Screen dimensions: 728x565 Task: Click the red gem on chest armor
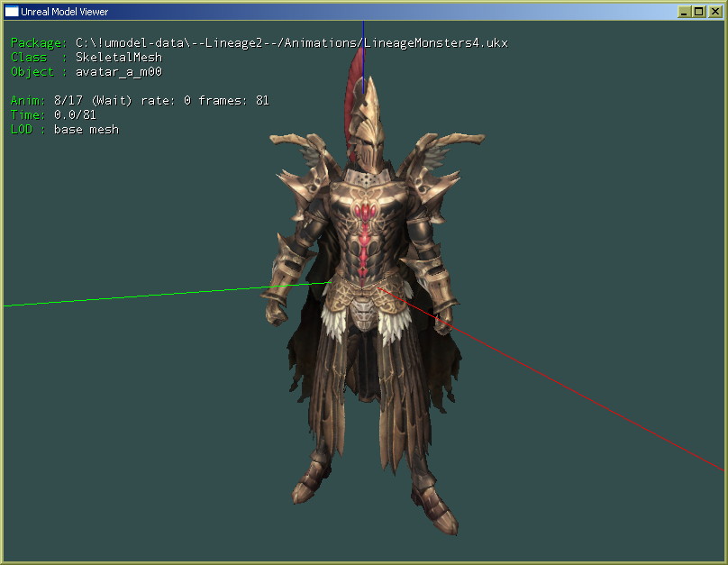[366, 213]
